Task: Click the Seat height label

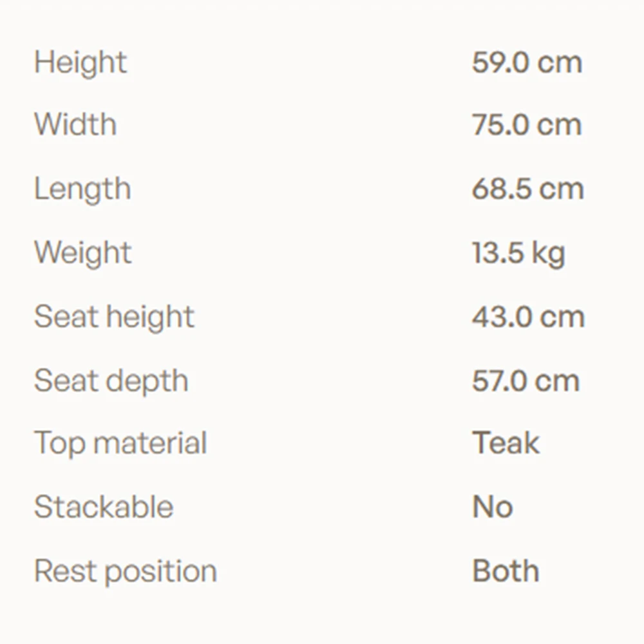Action: point(114,317)
